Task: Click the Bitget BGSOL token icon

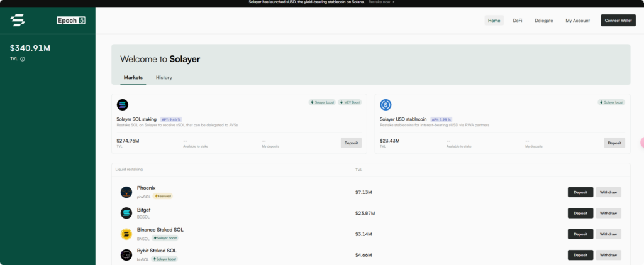Action: click(x=126, y=213)
